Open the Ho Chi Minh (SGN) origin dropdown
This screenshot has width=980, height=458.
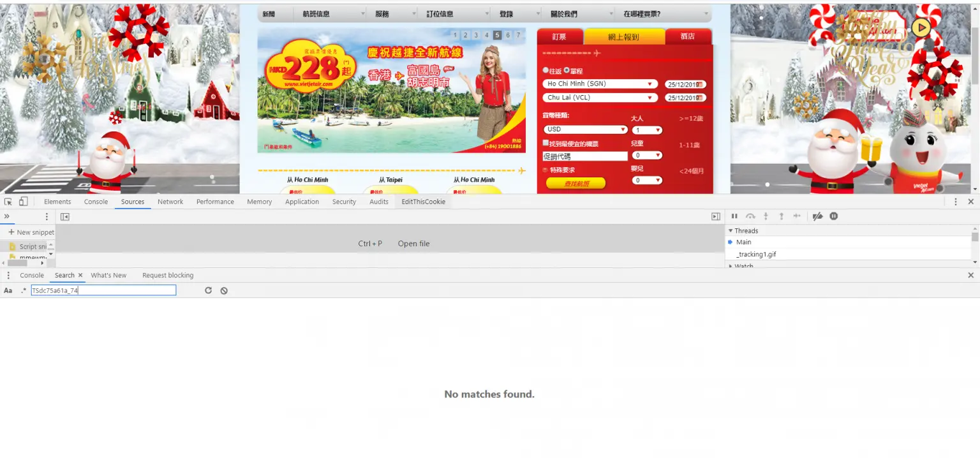point(600,84)
